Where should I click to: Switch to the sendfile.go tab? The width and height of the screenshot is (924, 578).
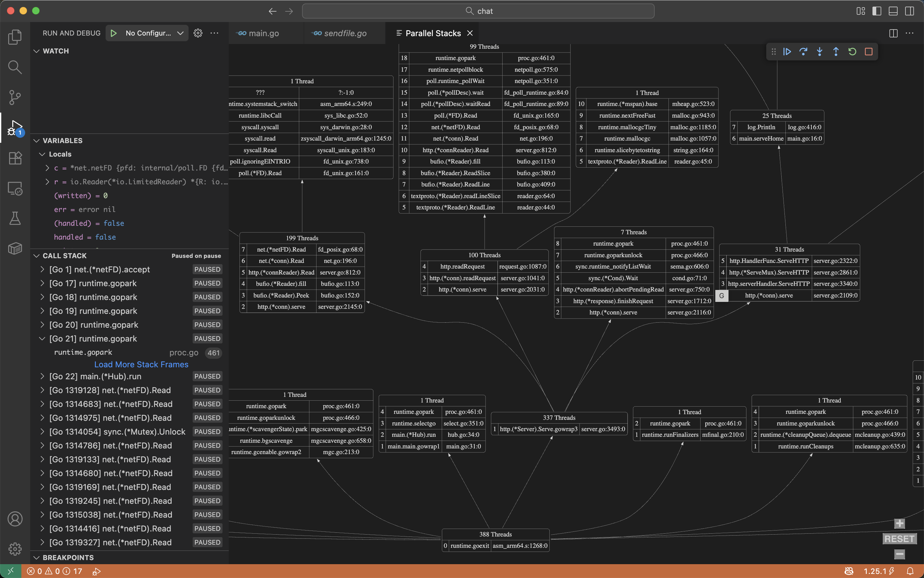coord(344,33)
